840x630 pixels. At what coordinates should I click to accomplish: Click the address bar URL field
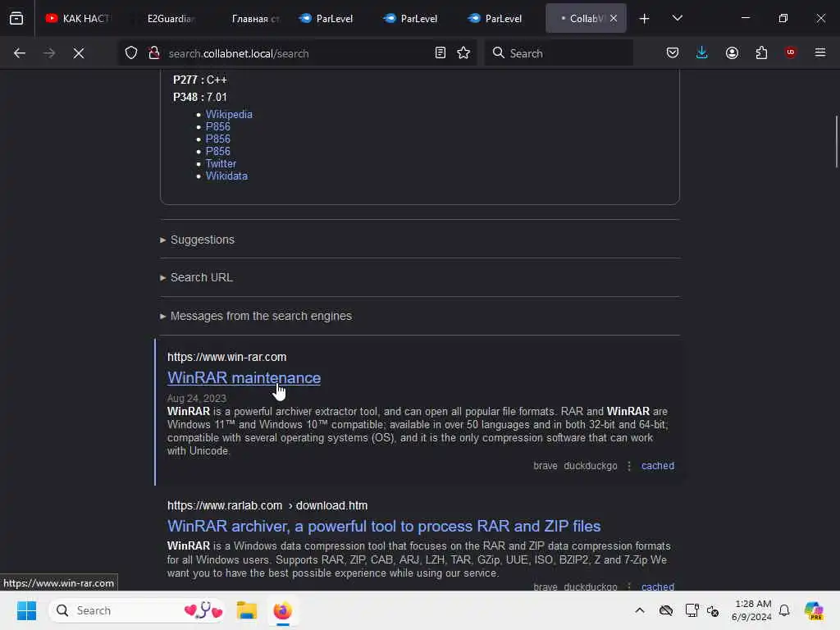(297, 53)
